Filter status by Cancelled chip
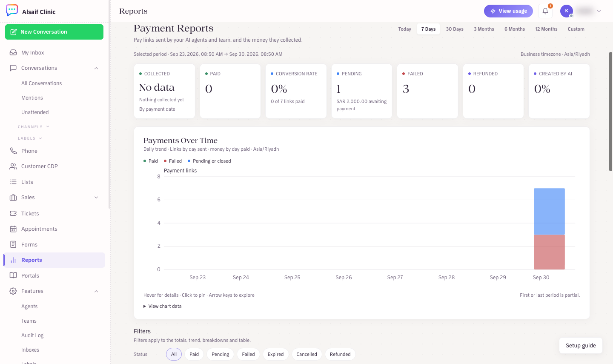The height and width of the screenshot is (364, 613). (306, 354)
